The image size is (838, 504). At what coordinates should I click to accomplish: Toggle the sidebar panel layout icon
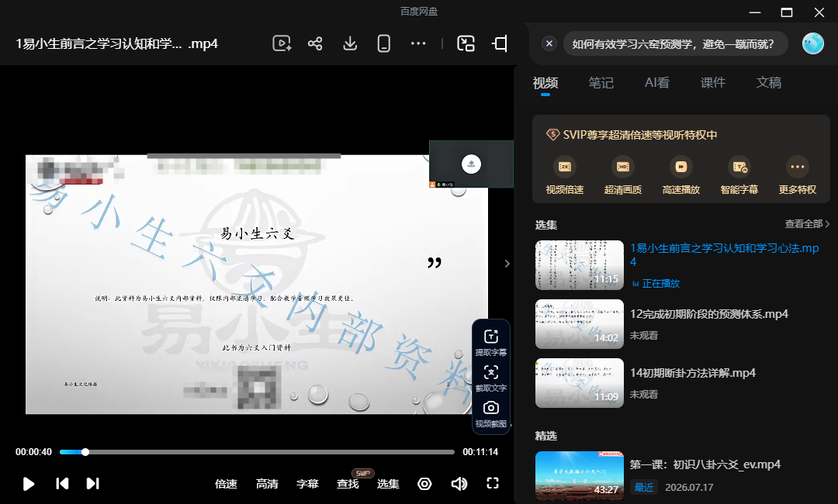pos(500,43)
